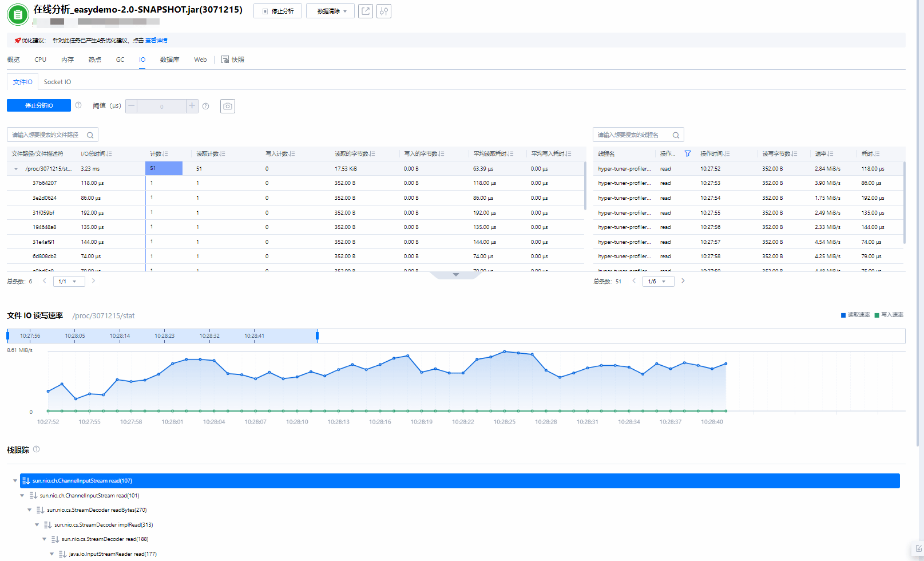This screenshot has width=924, height=561.
Task: Open the data clear dropdown
Action: (330, 11)
